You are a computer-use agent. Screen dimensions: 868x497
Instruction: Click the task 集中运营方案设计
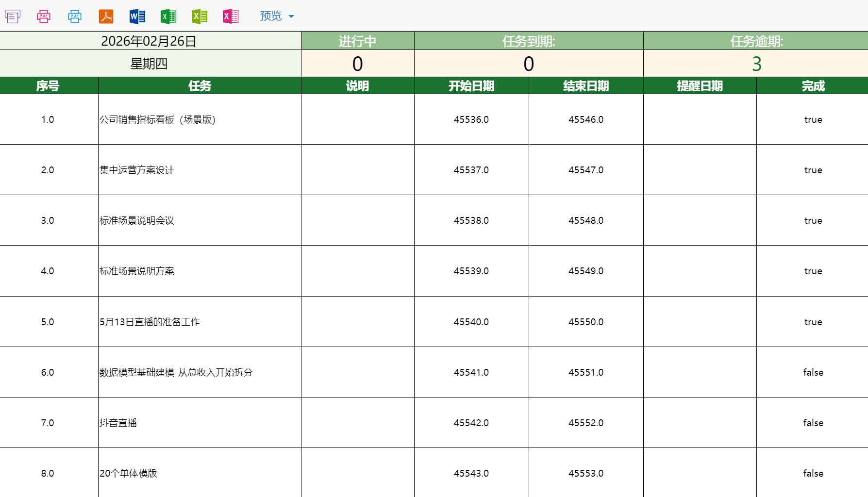137,170
